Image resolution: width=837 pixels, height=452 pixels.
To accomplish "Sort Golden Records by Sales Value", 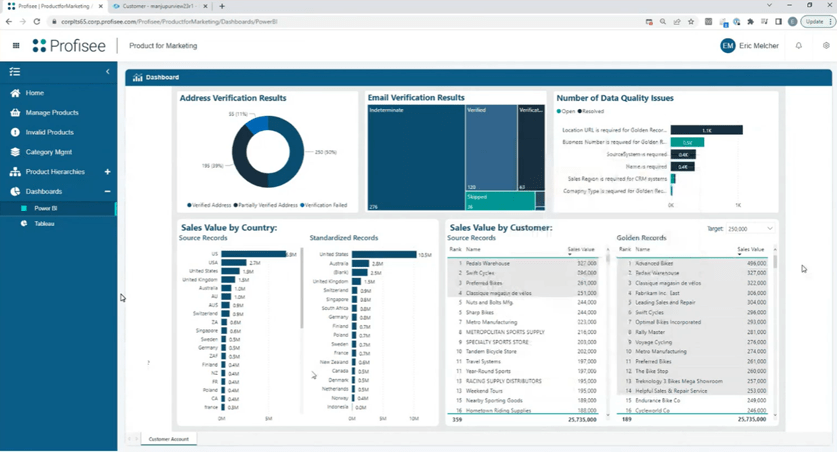I will [751, 250].
